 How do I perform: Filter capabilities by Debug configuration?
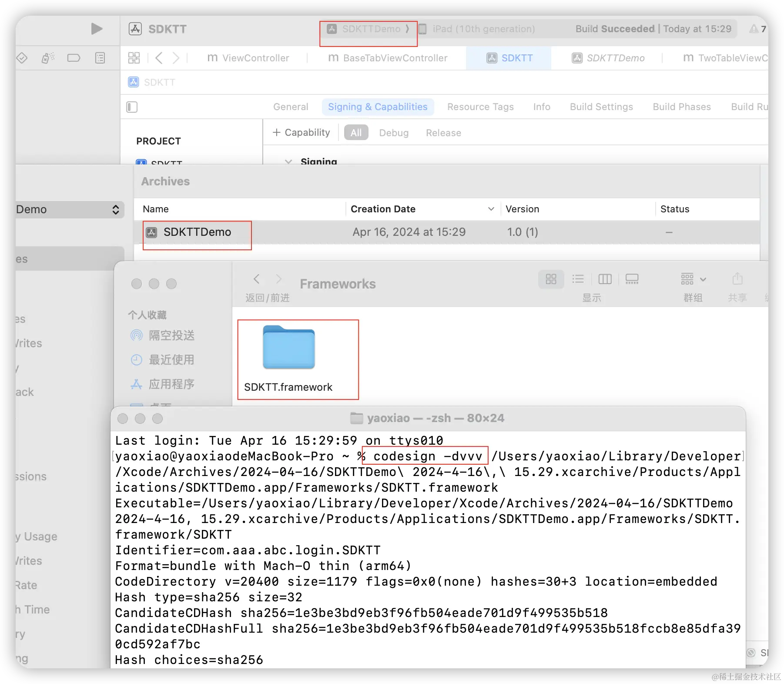pyautogui.click(x=394, y=133)
